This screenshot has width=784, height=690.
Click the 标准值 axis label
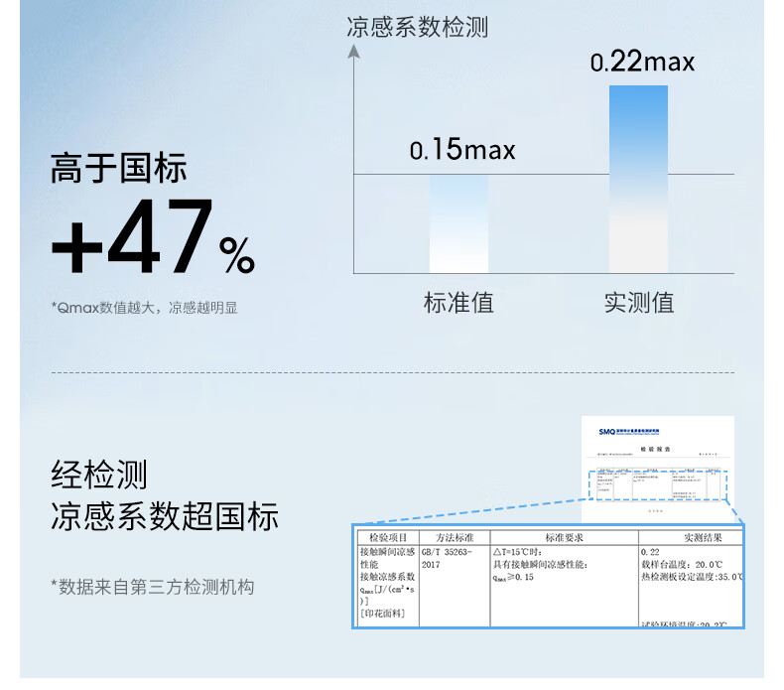pyautogui.click(x=459, y=303)
